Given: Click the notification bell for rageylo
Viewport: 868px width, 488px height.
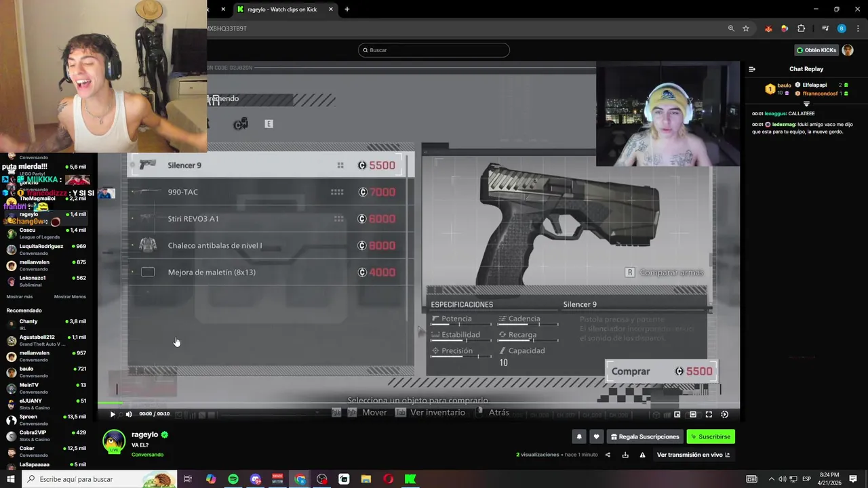Looking at the screenshot, I should [x=579, y=436].
